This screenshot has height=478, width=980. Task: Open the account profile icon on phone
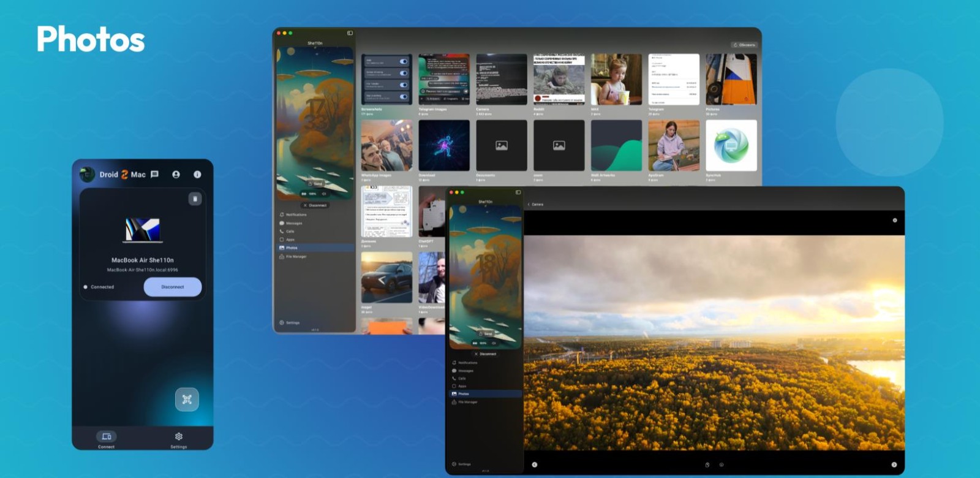(176, 175)
